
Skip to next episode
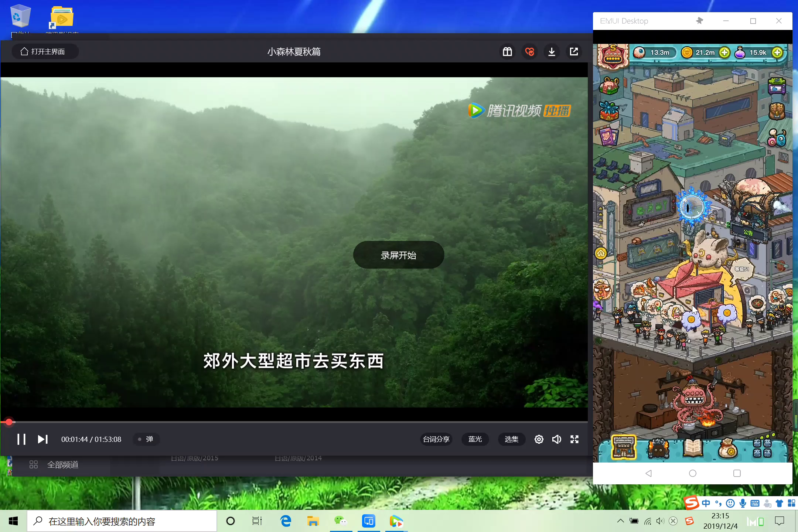[x=43, y=439]
